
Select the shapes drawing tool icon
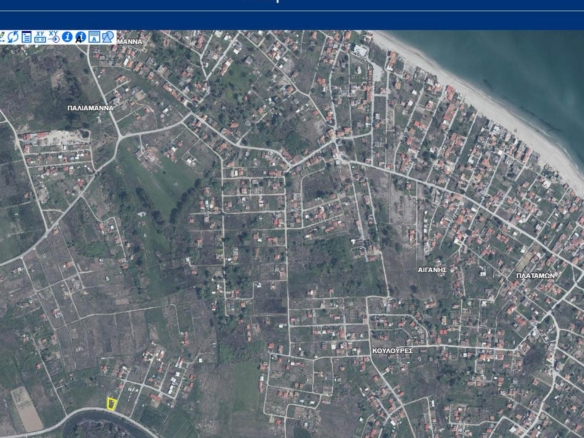(108, 37)
